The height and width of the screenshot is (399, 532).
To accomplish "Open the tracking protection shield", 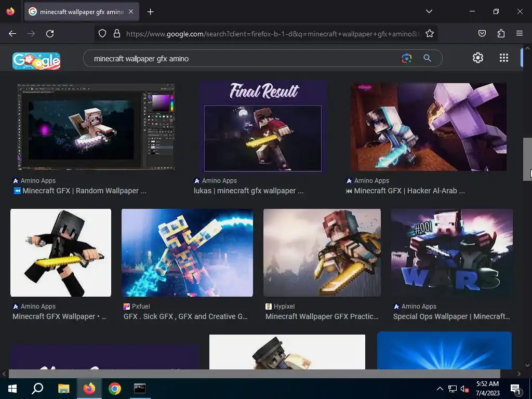I will 102,33.
